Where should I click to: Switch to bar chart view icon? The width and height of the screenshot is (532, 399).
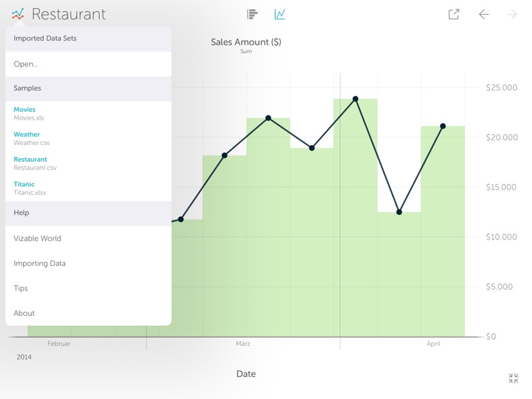pyautogui.click(x=252, y=14)
